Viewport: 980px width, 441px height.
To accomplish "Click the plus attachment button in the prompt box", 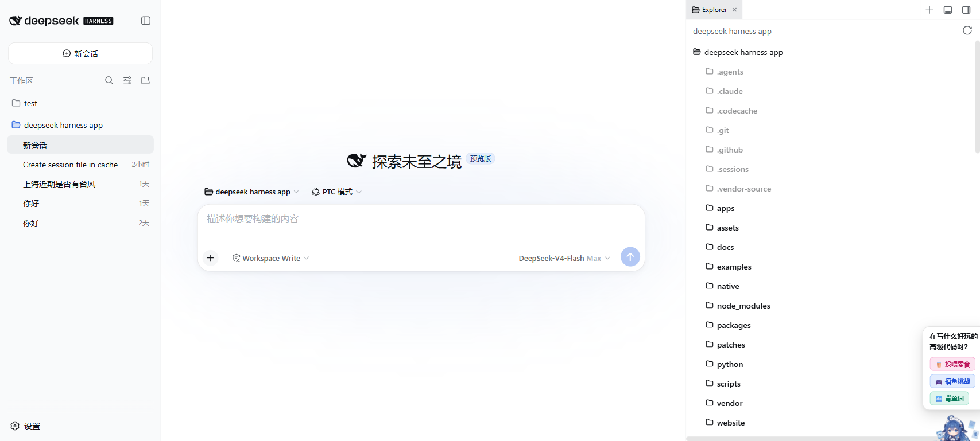I will (211, 258).
